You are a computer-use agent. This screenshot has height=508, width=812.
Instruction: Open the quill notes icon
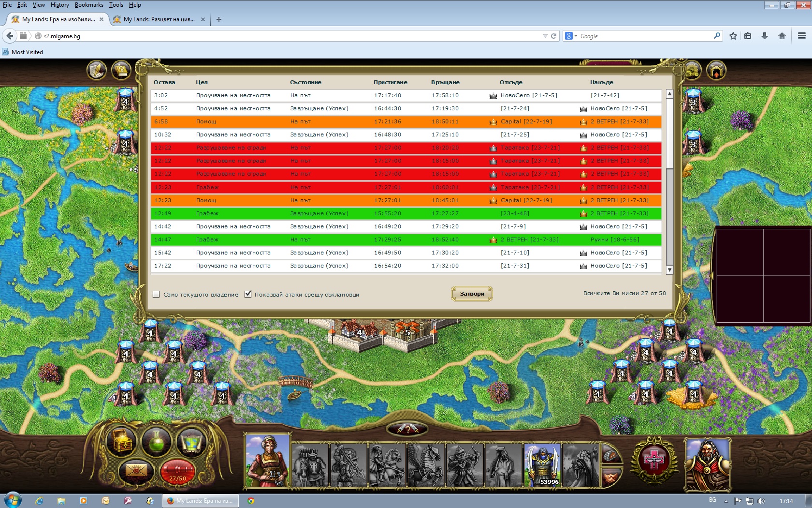point(97,71)
